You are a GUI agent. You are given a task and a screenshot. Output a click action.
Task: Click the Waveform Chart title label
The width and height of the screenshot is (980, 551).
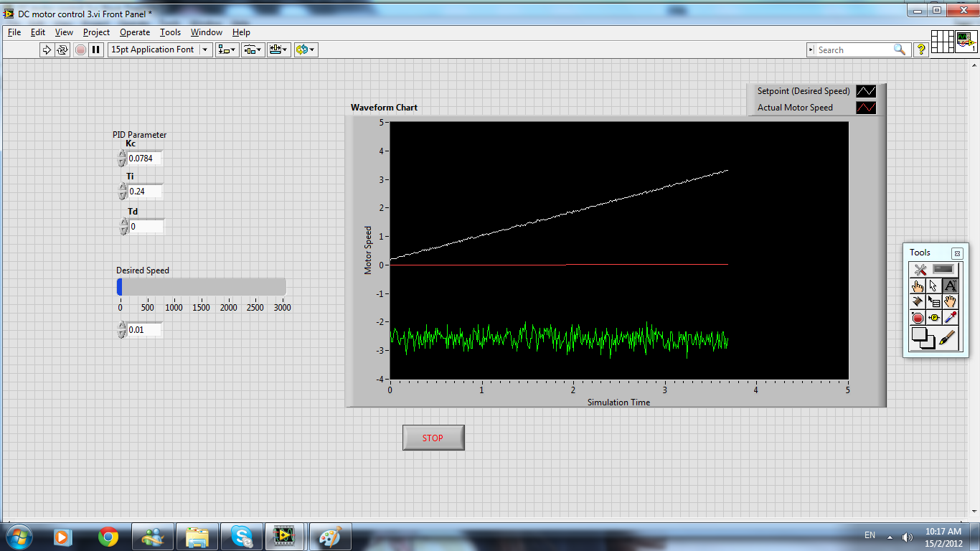click(384, 108)
